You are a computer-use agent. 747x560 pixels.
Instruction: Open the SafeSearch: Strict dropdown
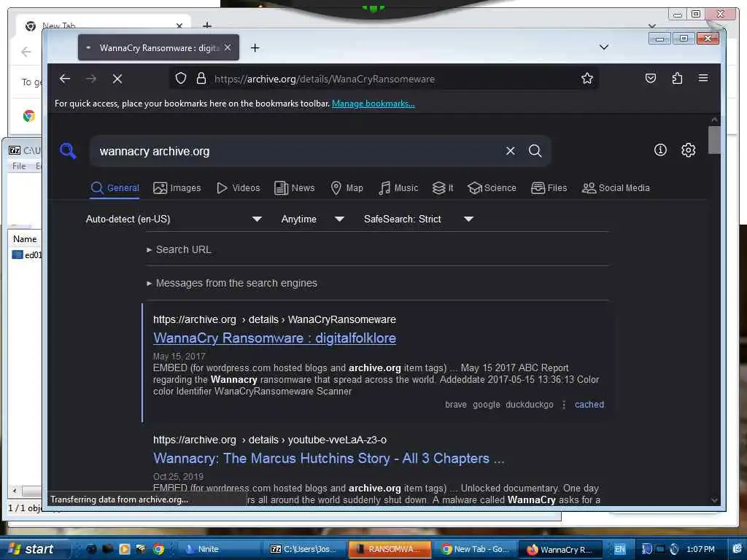pos(418,219)
